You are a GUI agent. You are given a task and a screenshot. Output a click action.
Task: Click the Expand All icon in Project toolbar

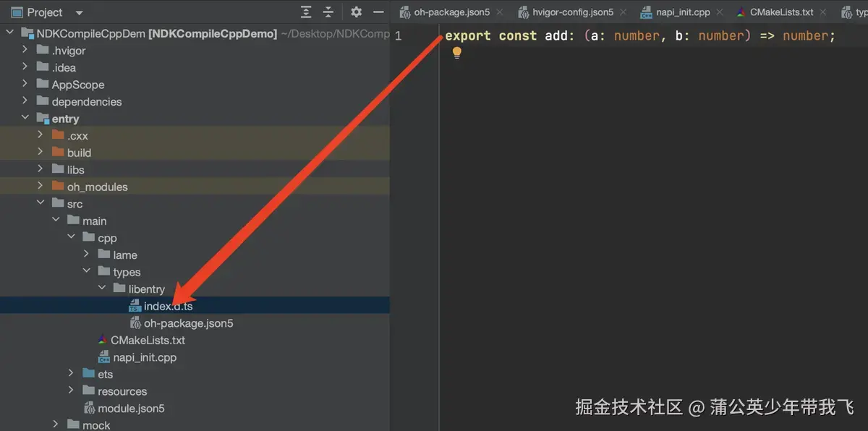pos(305,12)
